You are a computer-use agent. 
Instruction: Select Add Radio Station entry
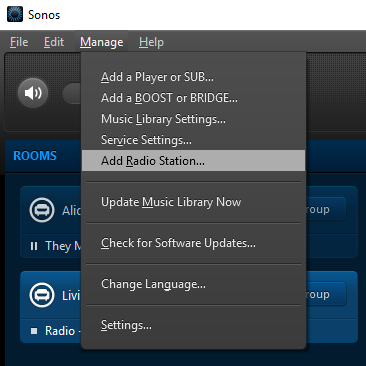point(193,161)
